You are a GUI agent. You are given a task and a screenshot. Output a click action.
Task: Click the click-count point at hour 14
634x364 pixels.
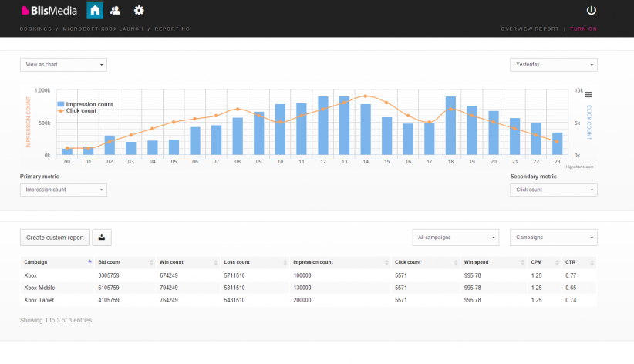pyautogui.click(x=366, y=96)
